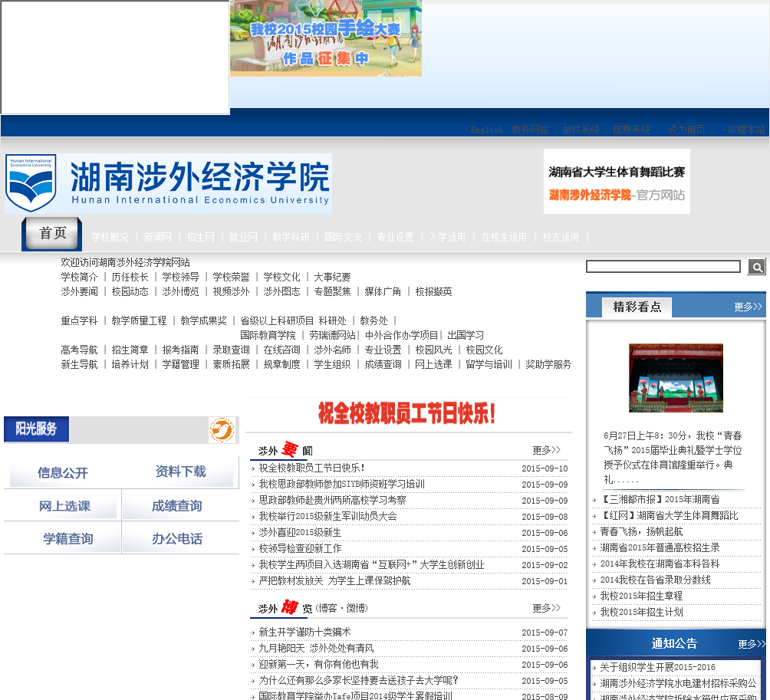Open the 邮件系统 top link
The height and width of the screenshot is (700, 770).
(x=581, y=130)
